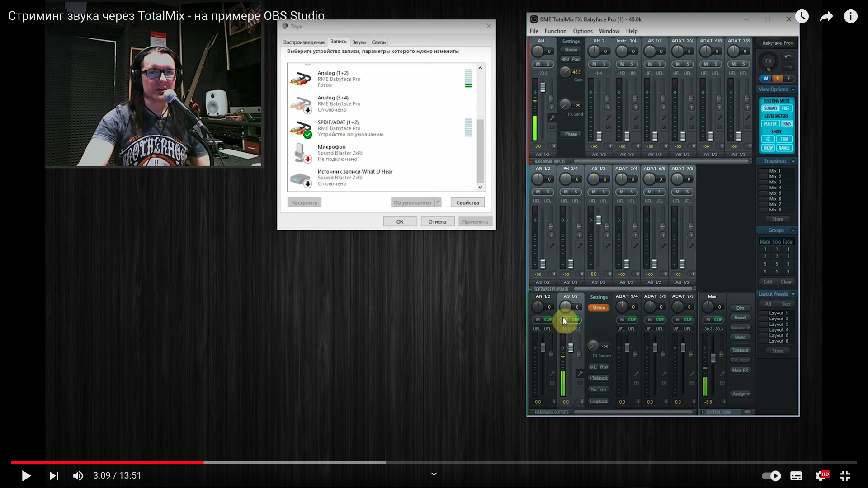868x488 pixels.
Task: Open the File menu in TotalMix
Action: 534,31
